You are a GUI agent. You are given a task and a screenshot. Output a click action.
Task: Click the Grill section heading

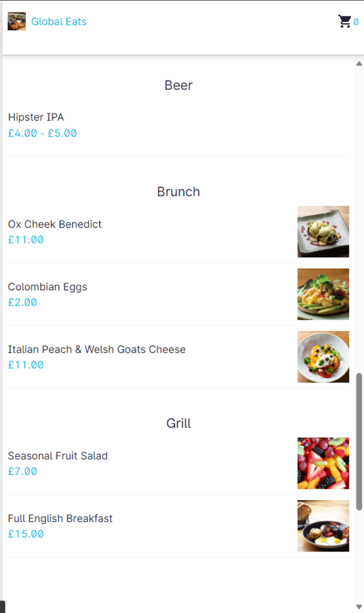pos(178,423)
